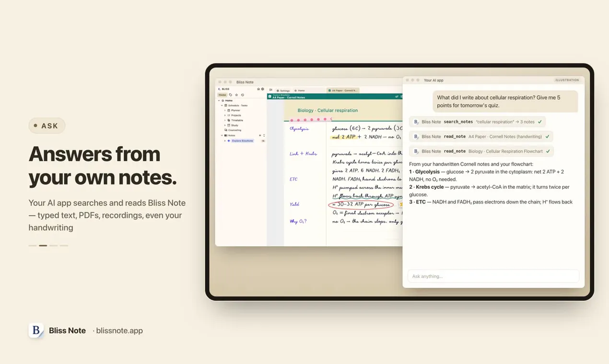
Task: Click the blissnote.app link
Action: click(x=119, y=330)
